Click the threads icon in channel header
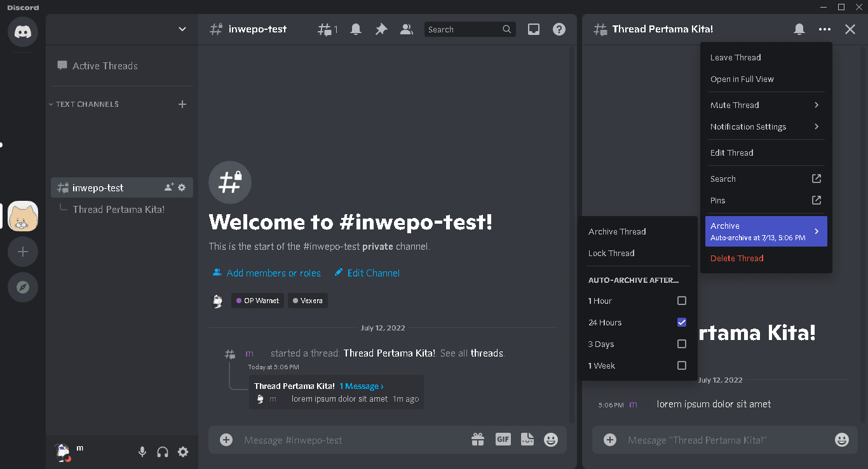Viewport: 868px width, 469px height. tap(327, 29)
